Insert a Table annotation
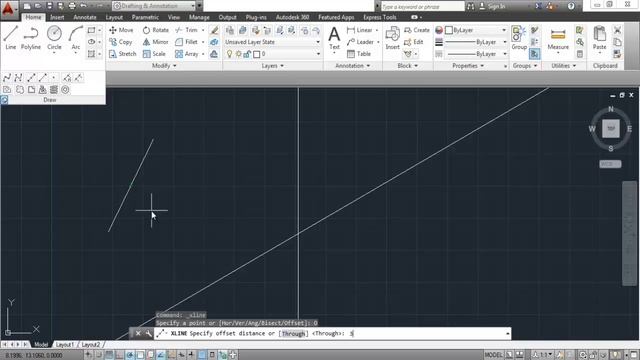The height and width of the screenshot is (360, 640). click(359, 53)
